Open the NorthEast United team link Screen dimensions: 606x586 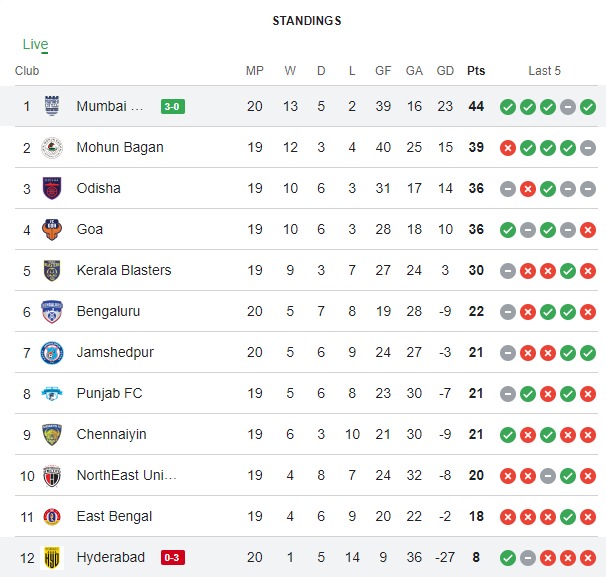pyautogui.click(x=126, y=475)
